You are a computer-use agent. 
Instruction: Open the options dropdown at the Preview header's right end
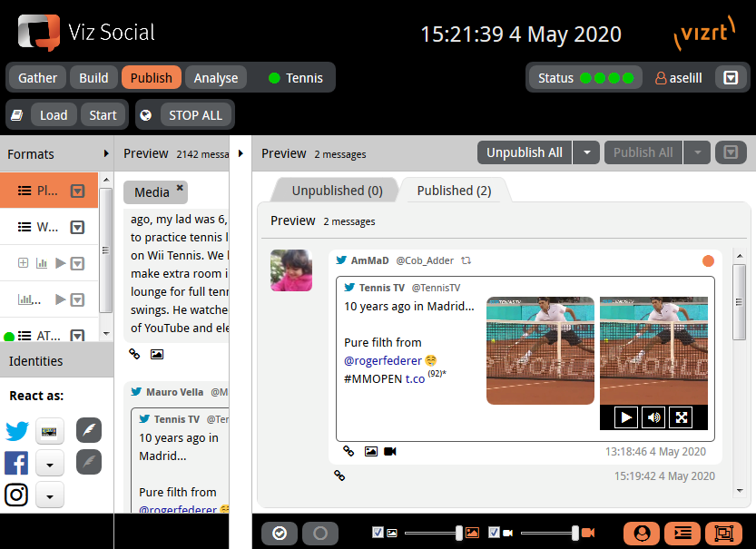[731, 152]
